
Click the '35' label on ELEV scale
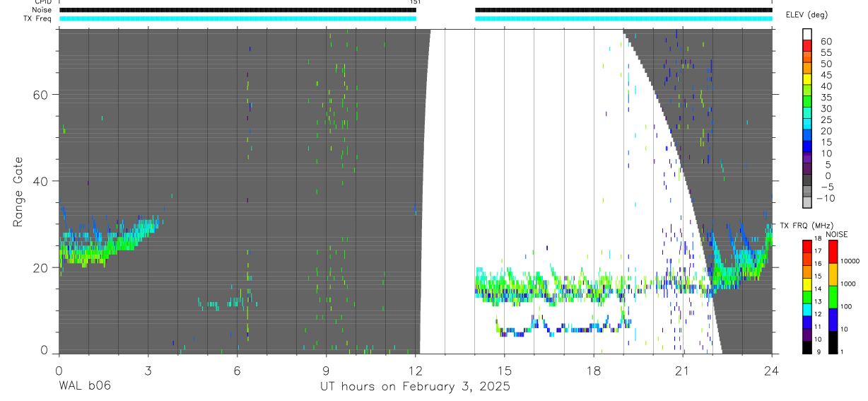coord(826,98)
